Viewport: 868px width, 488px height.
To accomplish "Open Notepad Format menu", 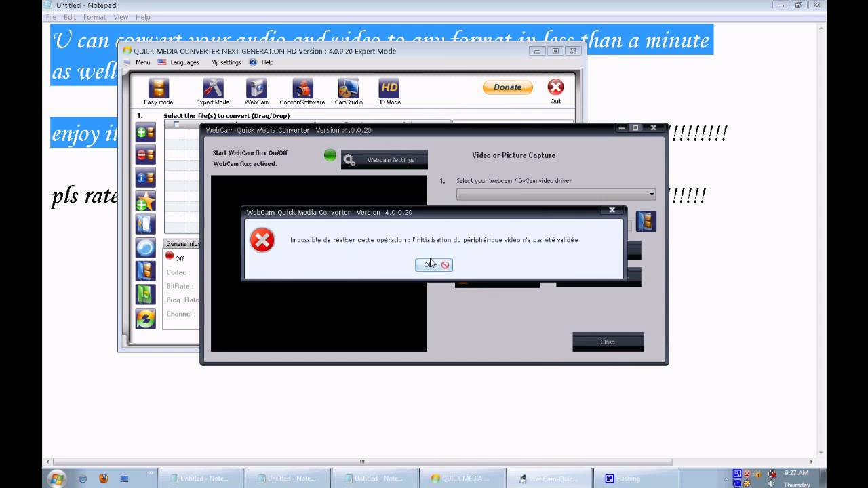I will (94, 17).
